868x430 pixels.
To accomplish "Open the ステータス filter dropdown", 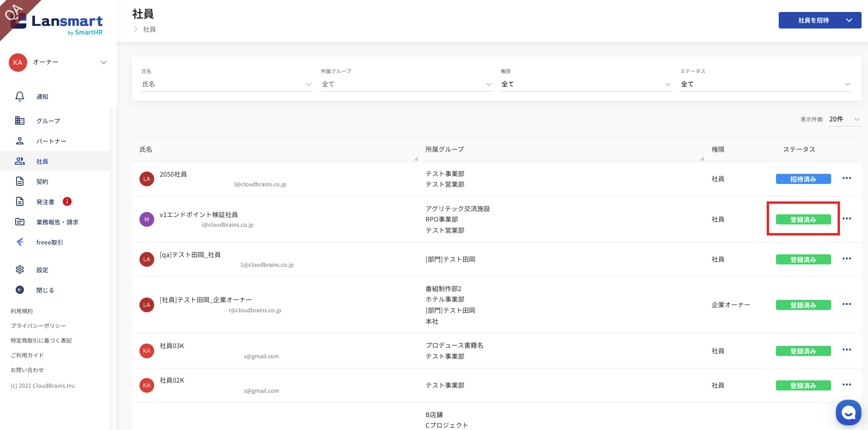I will point(766,84).
